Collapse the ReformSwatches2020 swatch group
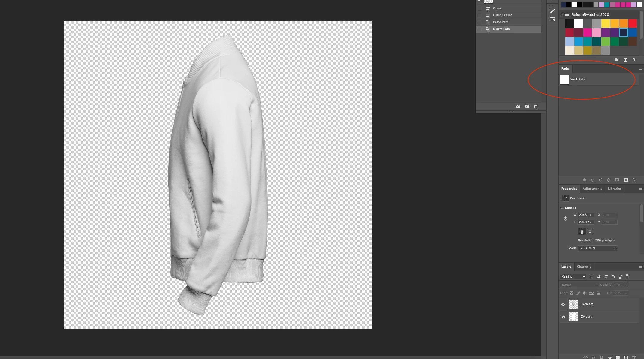Screen dimensions: 644x359 562,14
